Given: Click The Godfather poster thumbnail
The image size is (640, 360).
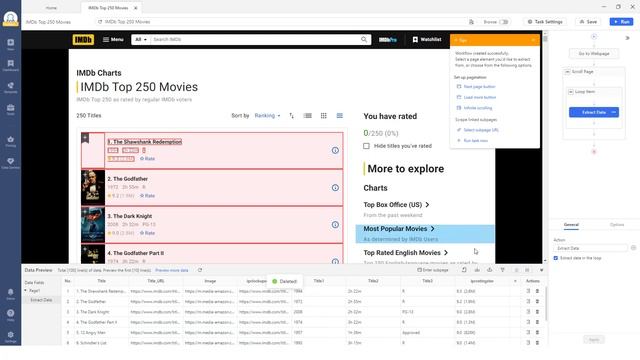Looking at the screenshot, I should point(93,188).
